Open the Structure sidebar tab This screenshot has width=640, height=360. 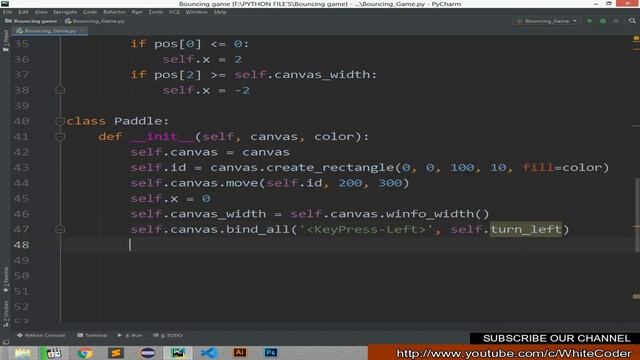pyautogui.click(x=6, y=313)
